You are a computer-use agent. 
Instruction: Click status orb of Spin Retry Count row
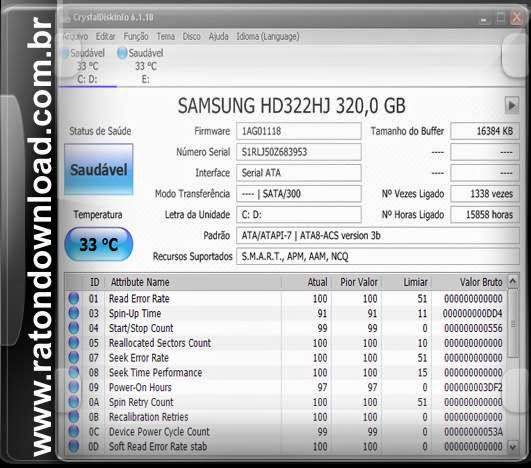coord(73,402)
